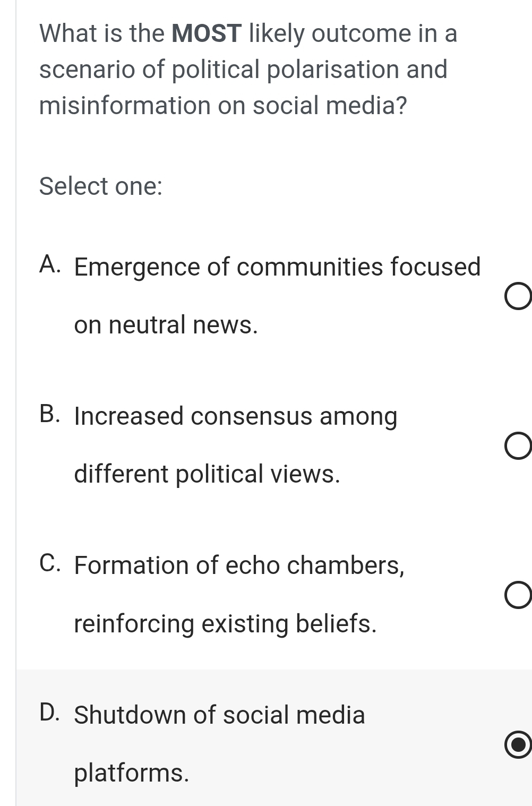Screen dimensions: 532x806
Task: Click the 'Select one:' prompt text
Action: coord(100,186)
